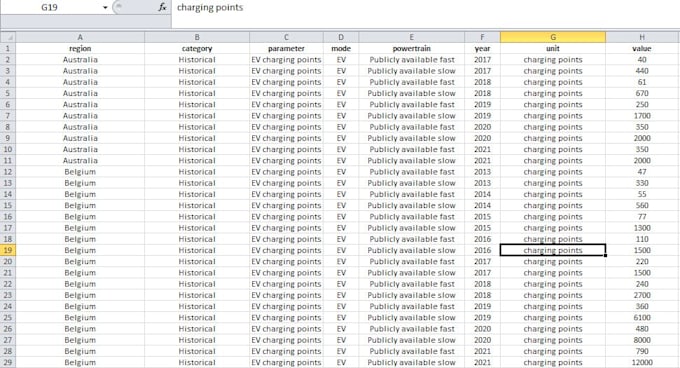Click the 'unit' header cell
680x368 pixels.
[x=553, y=49]
